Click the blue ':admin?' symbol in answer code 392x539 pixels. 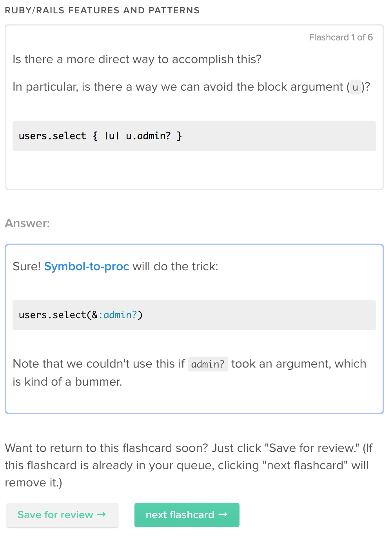118,315
